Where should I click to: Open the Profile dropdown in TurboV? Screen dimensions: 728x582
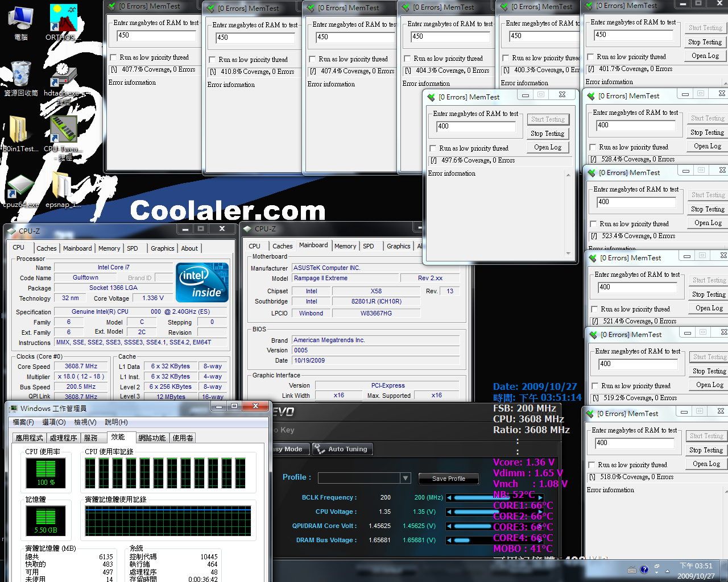pos(405,479)
